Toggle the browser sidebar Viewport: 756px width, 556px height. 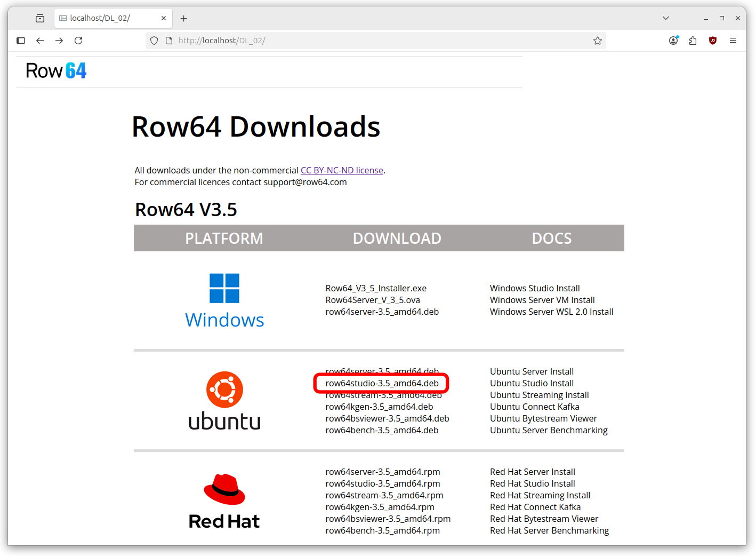(x=21, y=41)
